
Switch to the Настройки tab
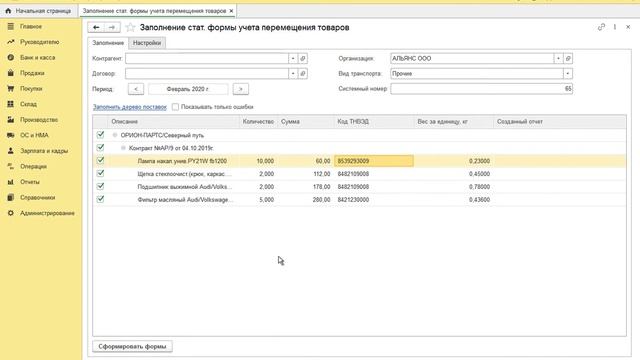pos(147,43)
